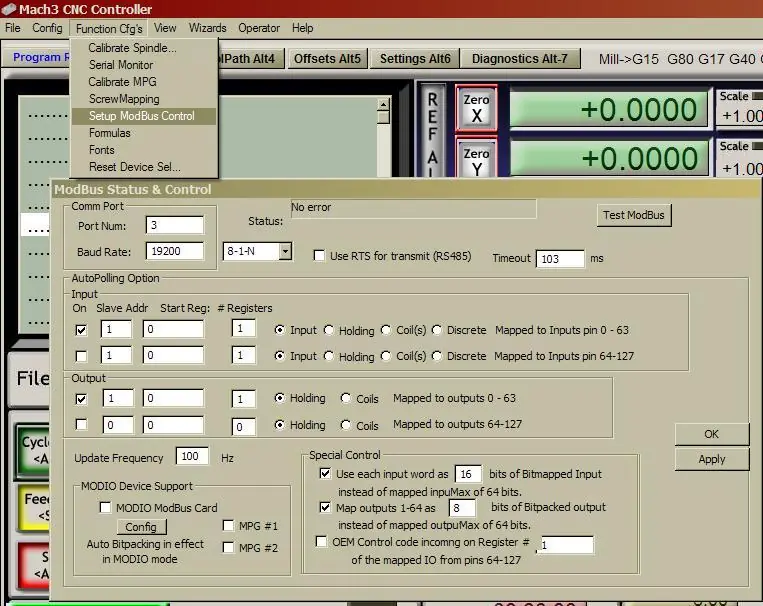Click output 64-127 # Registers field
Screen dimensions: 763x606
tap(244, 427)
